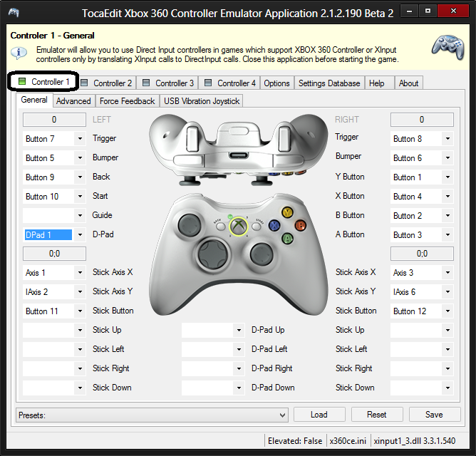Image resolution: width=476 pixels, height=456 pixels.
Task: Open the About tab
Action: [x=408, y=83]
